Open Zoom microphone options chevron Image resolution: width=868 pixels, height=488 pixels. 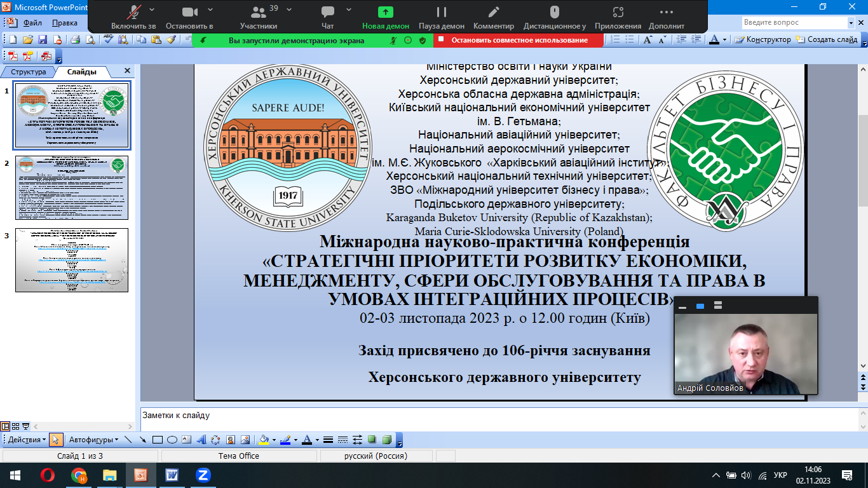(x=151, y=10)
